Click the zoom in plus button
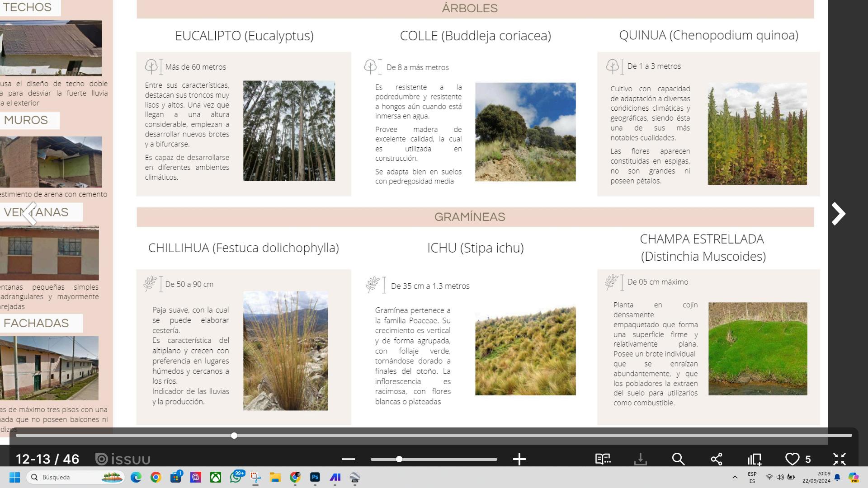 (x=519, y=459)
